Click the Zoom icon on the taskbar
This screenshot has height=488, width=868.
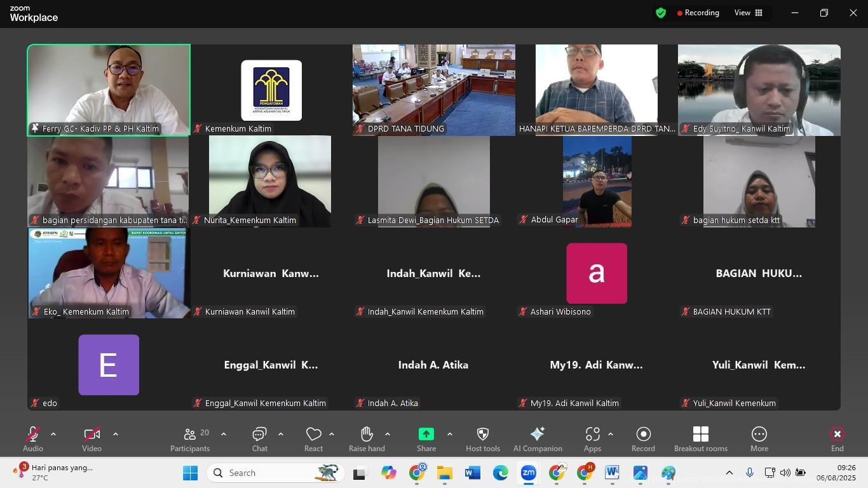point(528,473)
